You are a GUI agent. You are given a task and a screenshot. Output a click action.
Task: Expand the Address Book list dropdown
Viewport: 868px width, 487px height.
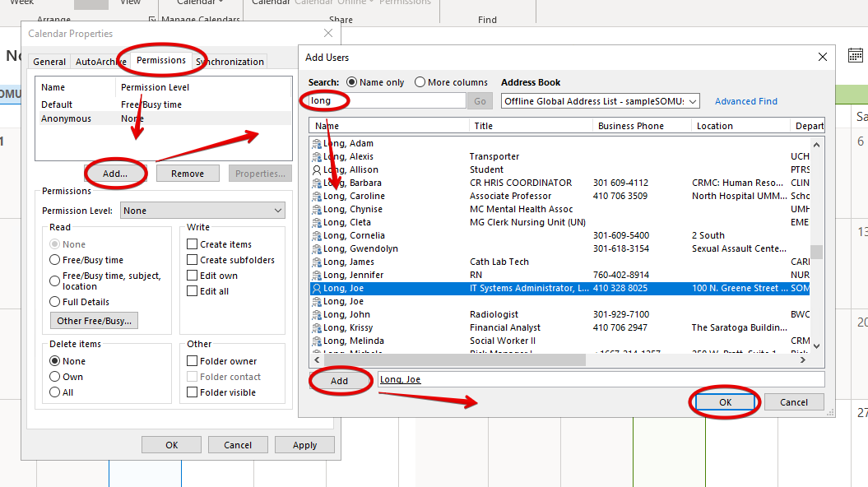pos(693,101)
